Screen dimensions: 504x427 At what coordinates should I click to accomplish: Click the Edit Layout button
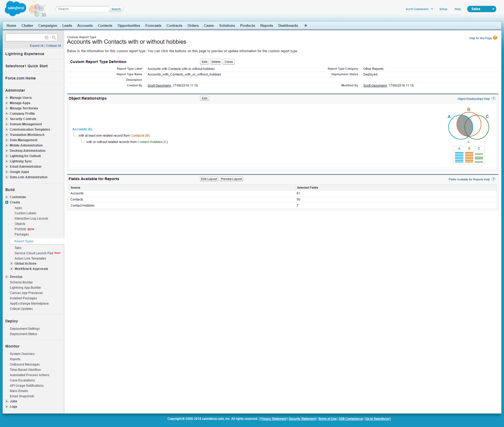pos(209,179)
